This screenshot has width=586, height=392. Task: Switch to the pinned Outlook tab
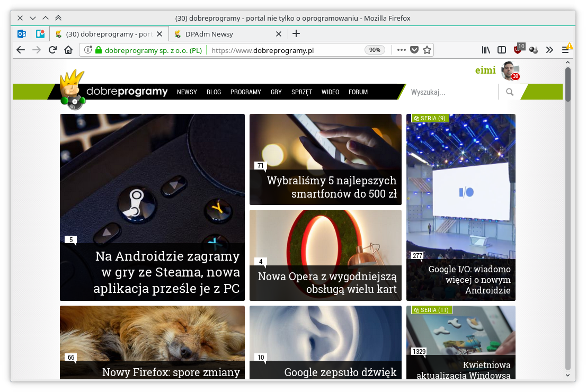pyautogui.click(x=22, y=34)
